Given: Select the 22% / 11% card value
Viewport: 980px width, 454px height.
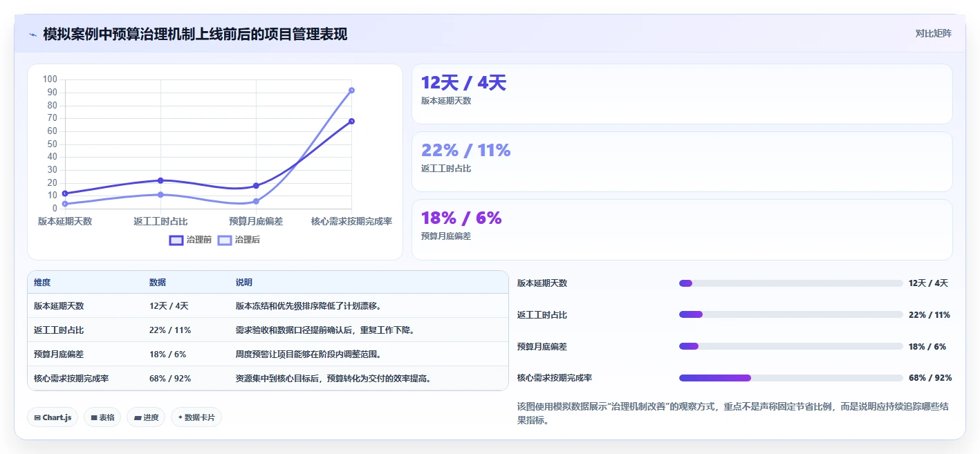Looking at the screenshot, I should (x=465, y=150).
